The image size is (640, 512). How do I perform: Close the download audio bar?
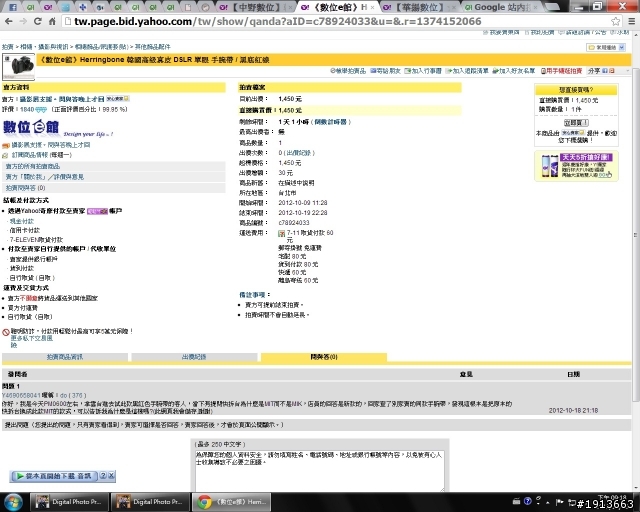tap(111, 476)
